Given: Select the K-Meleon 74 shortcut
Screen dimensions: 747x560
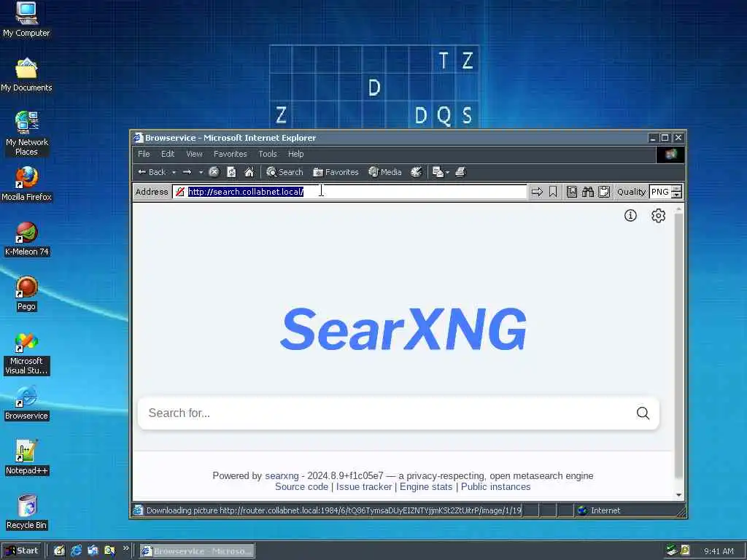Looking at the screenshot, I should click(x=26, y=239).
